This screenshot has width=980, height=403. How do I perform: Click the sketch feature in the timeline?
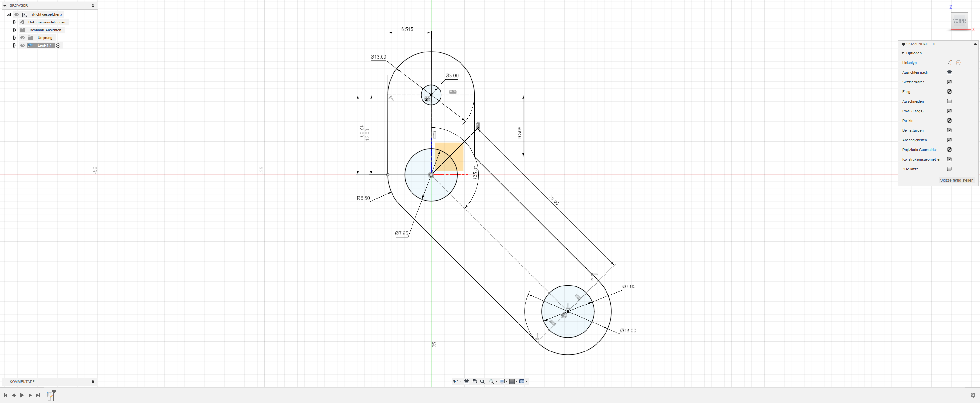(50, 395)
